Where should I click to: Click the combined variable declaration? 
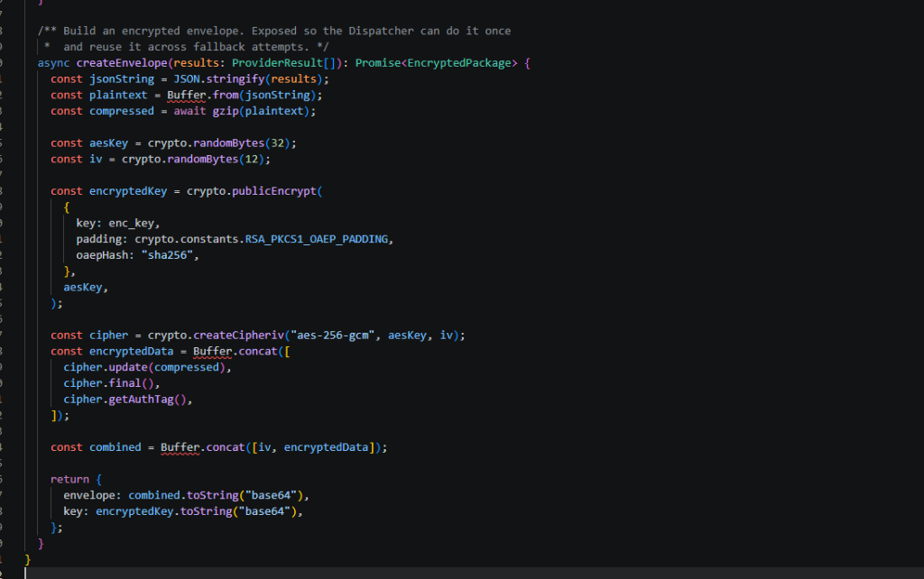115,447
